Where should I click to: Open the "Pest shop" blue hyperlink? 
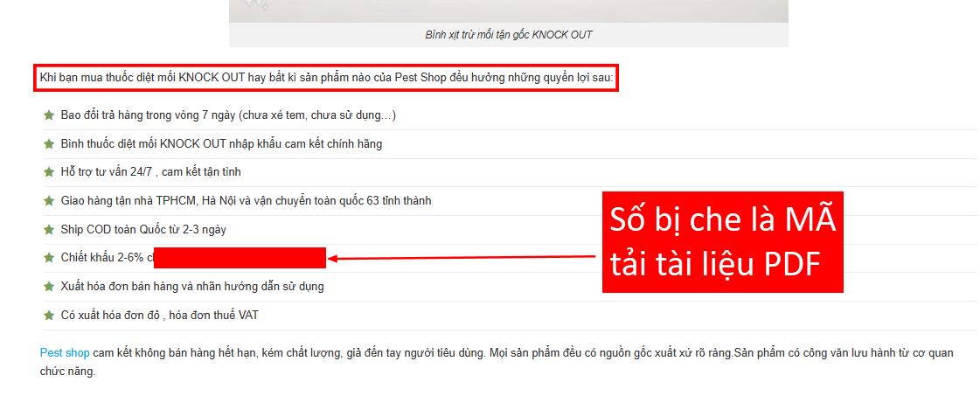point(65,353)
